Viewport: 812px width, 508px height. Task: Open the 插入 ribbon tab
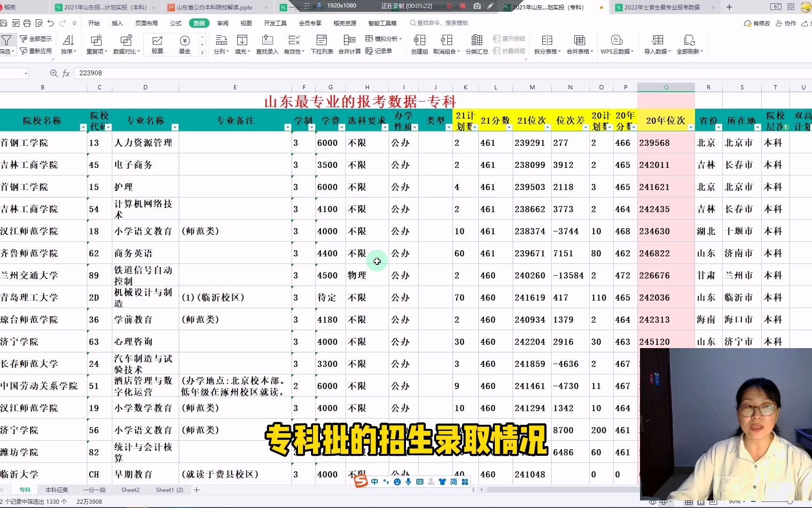[x=117, y=23]
